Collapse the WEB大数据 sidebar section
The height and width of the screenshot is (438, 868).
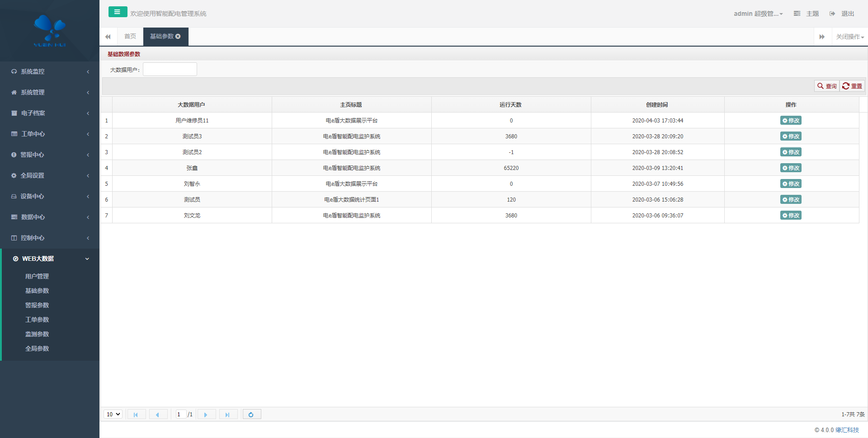pos(50,259)
